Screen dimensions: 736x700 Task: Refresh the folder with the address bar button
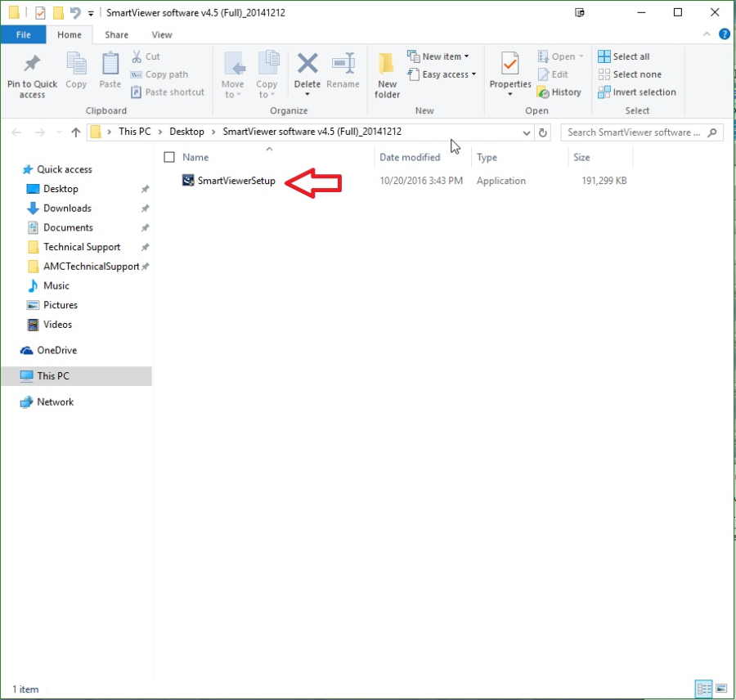(543, 132)
